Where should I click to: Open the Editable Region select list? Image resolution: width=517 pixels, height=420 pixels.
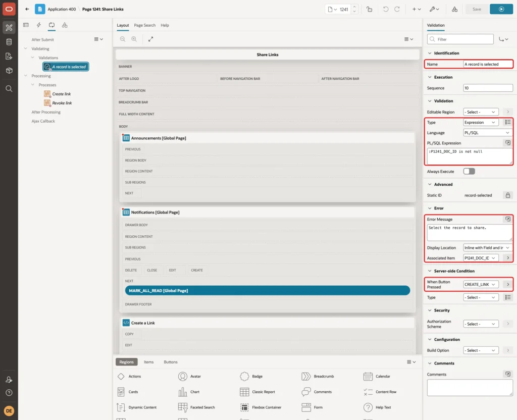point(481,112)
